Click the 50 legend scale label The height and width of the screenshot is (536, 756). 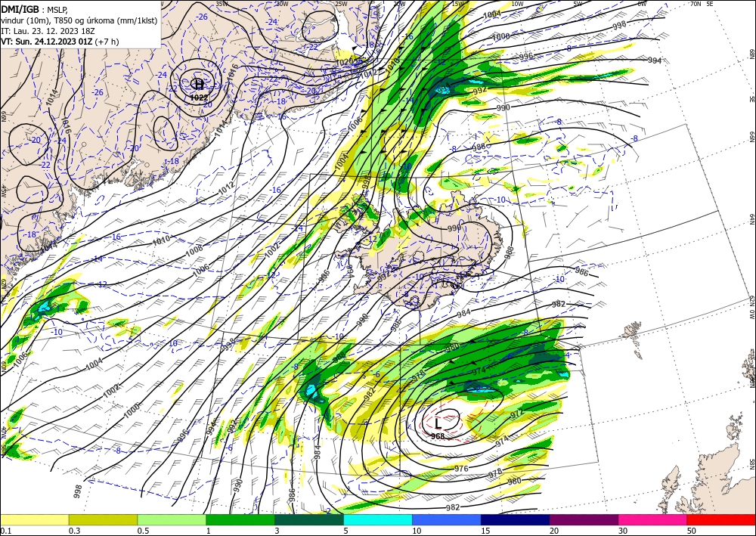click(x=692, y=531)
